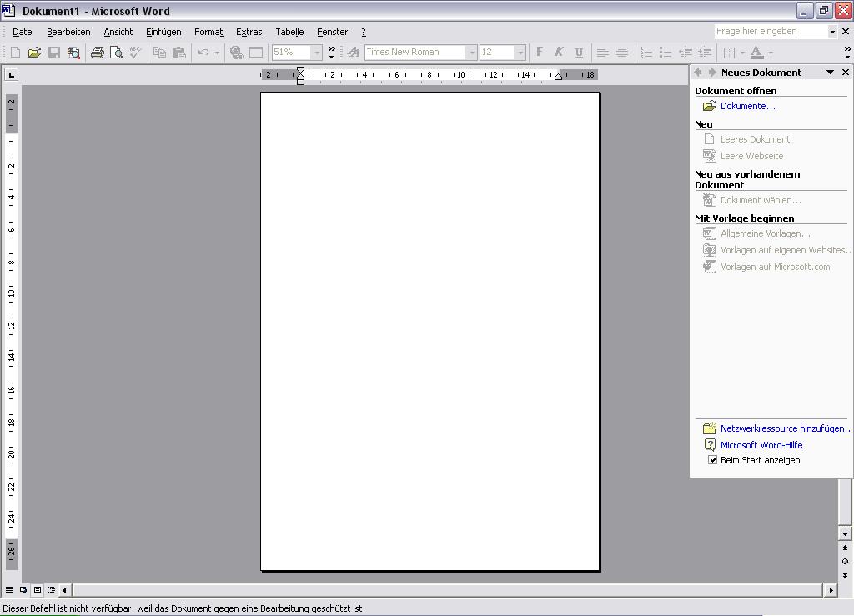This screenshot has width=854, height=616.
Task: Expand the Undo history dropdown arrow
Action: click(x=217, y=53)
